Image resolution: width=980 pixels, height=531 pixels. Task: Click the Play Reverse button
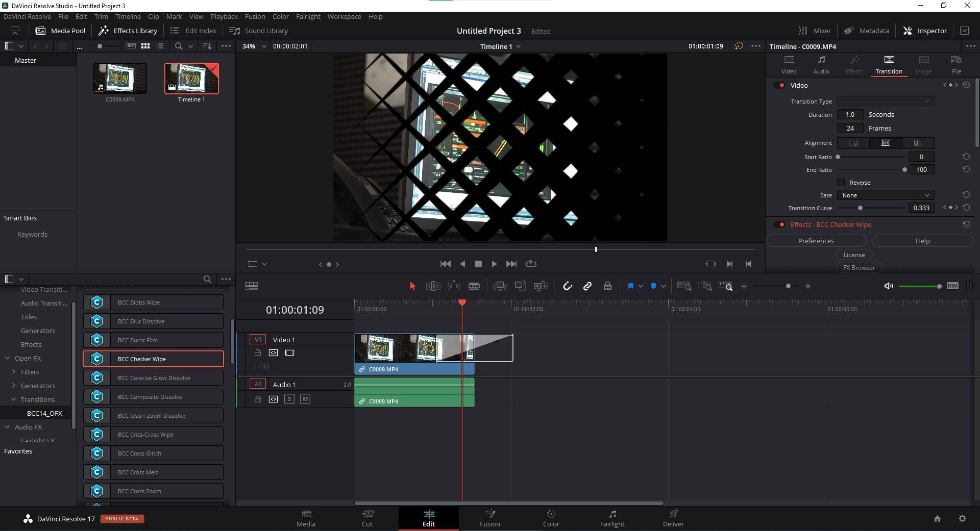[x=462, y=264]
